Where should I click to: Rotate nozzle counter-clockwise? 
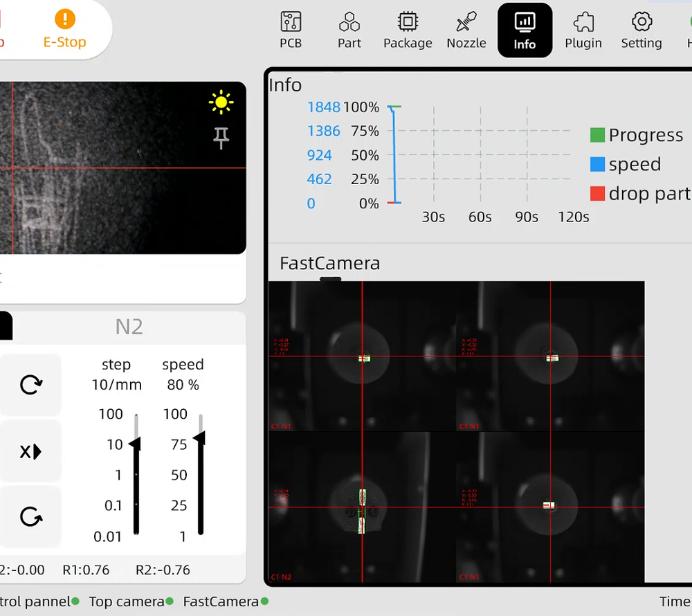click(31, 516)
